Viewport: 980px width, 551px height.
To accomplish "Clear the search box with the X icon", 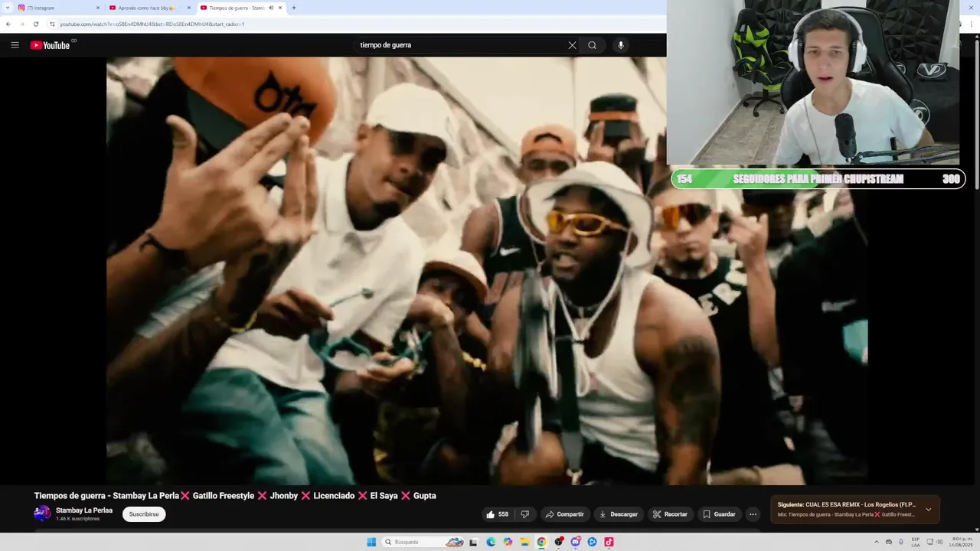I will pos(572,45).
